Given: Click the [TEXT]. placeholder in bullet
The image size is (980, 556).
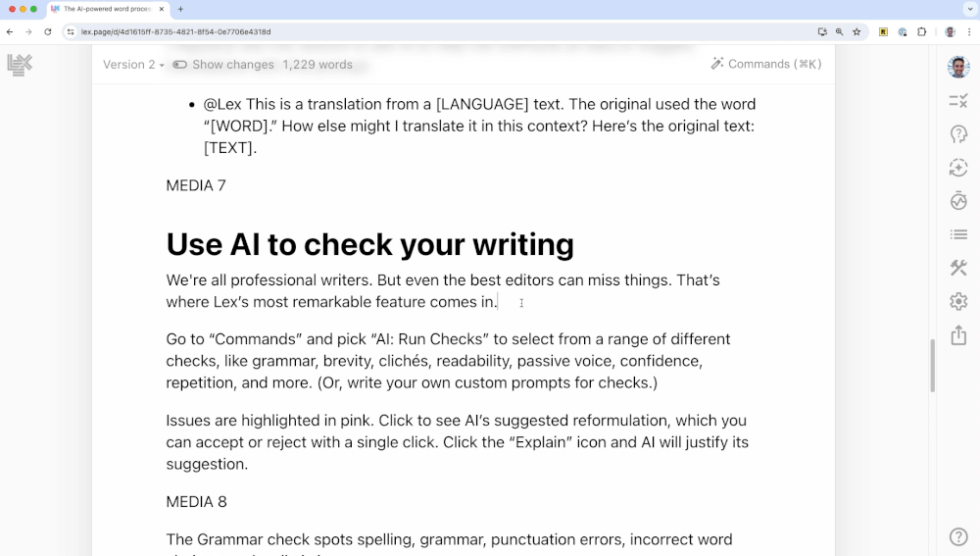Looking at the screenshot, I should click(230, 148).
